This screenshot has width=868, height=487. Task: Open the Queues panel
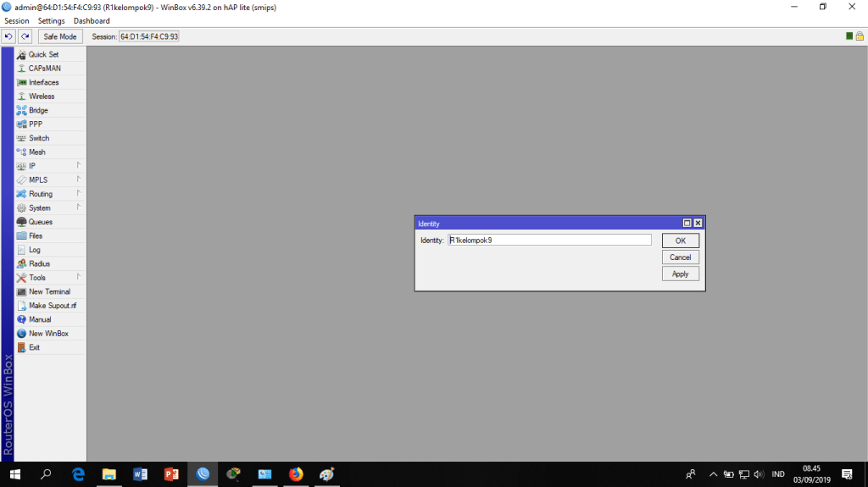(x=41, y=222)
